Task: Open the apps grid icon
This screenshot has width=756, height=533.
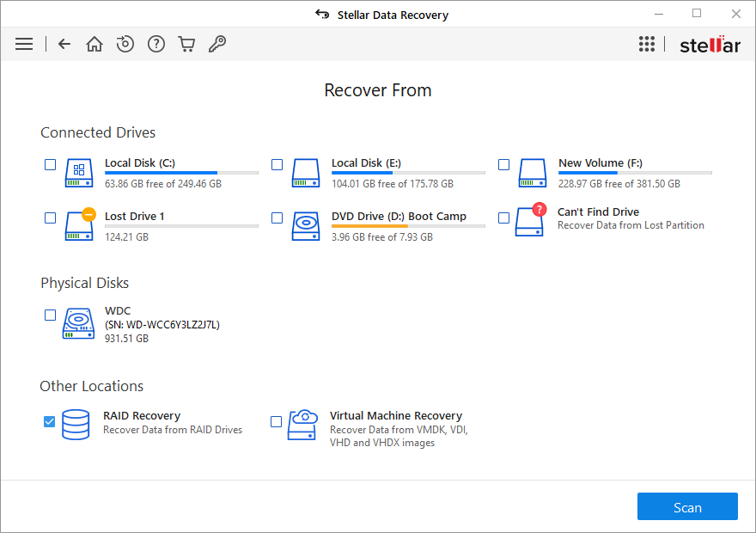Action: coord(647,44)
